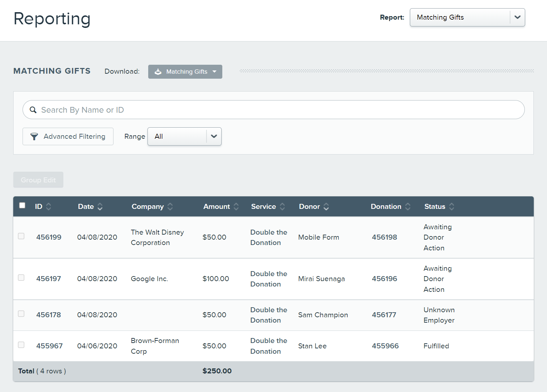The image size is (547, 392).
Task: Sort table by Company column arrows
Action: point(170,206)
